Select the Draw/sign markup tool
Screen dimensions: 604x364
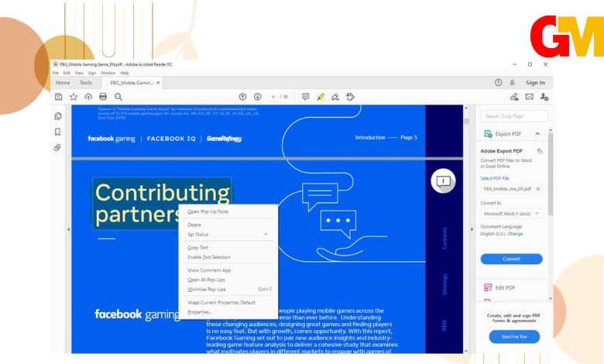pos(335,97)
